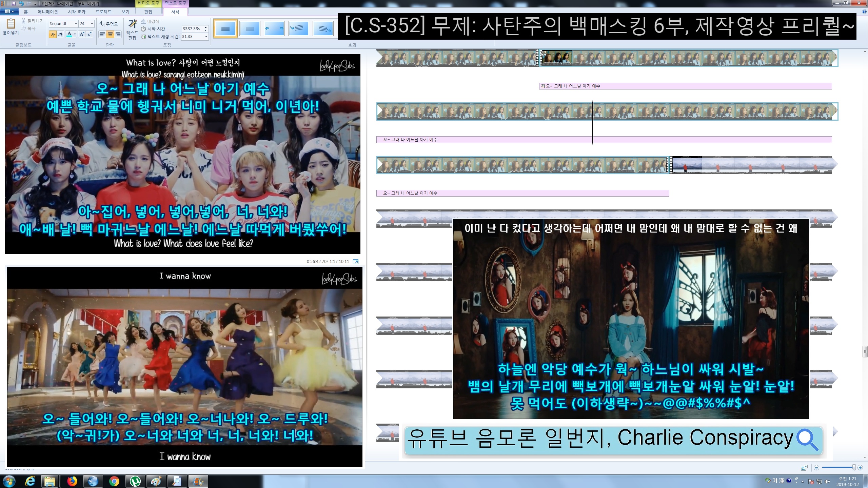Click the Copy (복사) icon

pyautogui.click(x=24, y=28)
